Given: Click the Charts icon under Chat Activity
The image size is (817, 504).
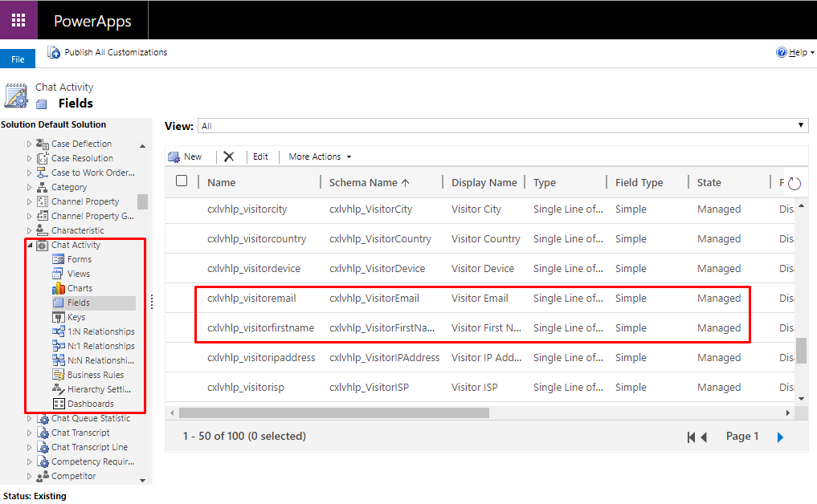Looking at the screenshot, I should [x=59, y=288].
